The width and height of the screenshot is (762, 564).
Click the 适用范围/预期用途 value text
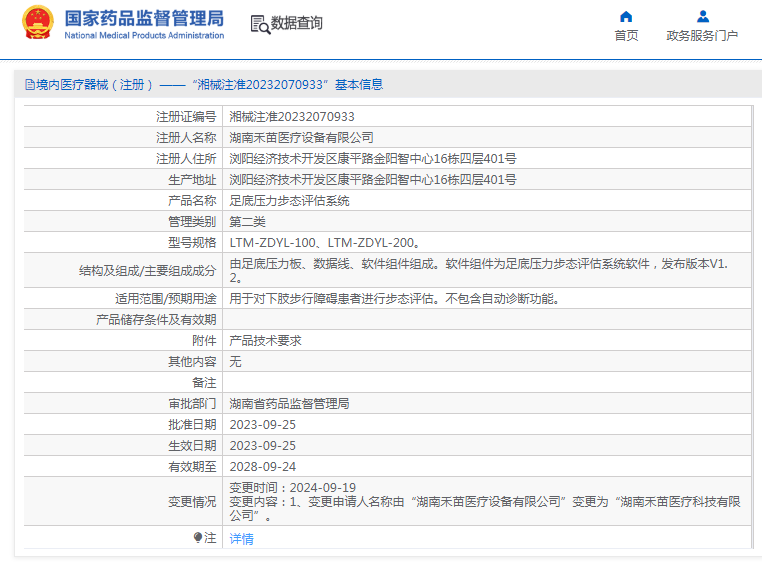pyautogui.click(x=395, y=298)
